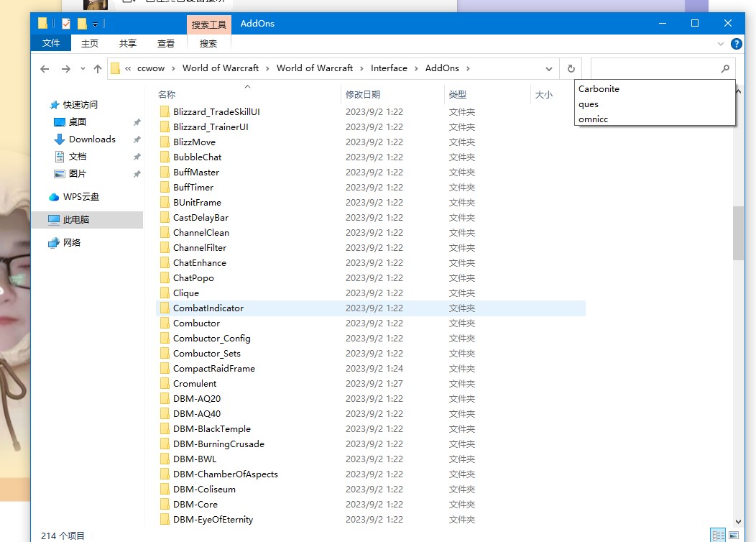This screenshot has height=542, width=756.
Task: Click the properties icon in title bar
Action: point(66,24)
